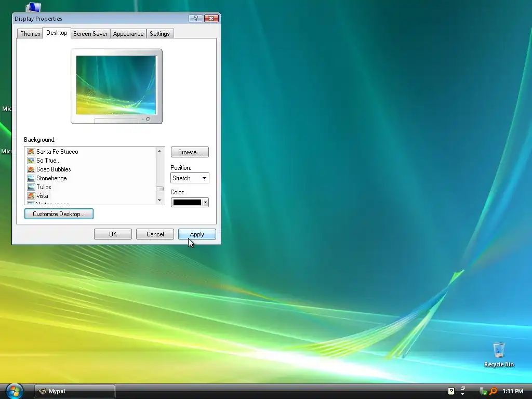Choose Soap Bubbles background
The height and width of the screenshot is (399, 532).
[x=54, y=169]
